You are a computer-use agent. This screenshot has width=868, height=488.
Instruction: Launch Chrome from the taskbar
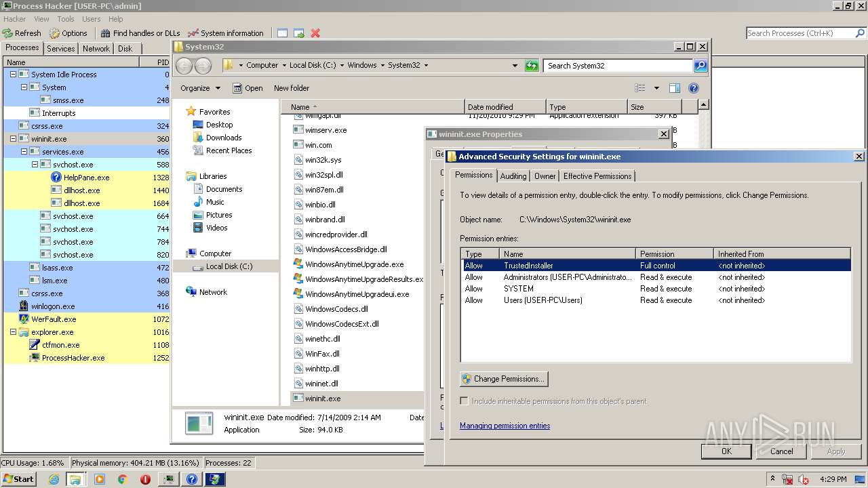coord(123,479)
